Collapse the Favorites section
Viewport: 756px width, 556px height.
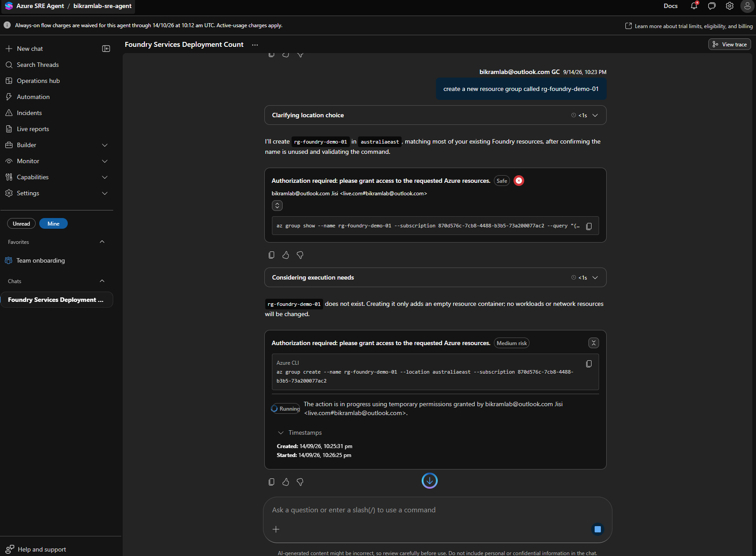tap(102, 242)
